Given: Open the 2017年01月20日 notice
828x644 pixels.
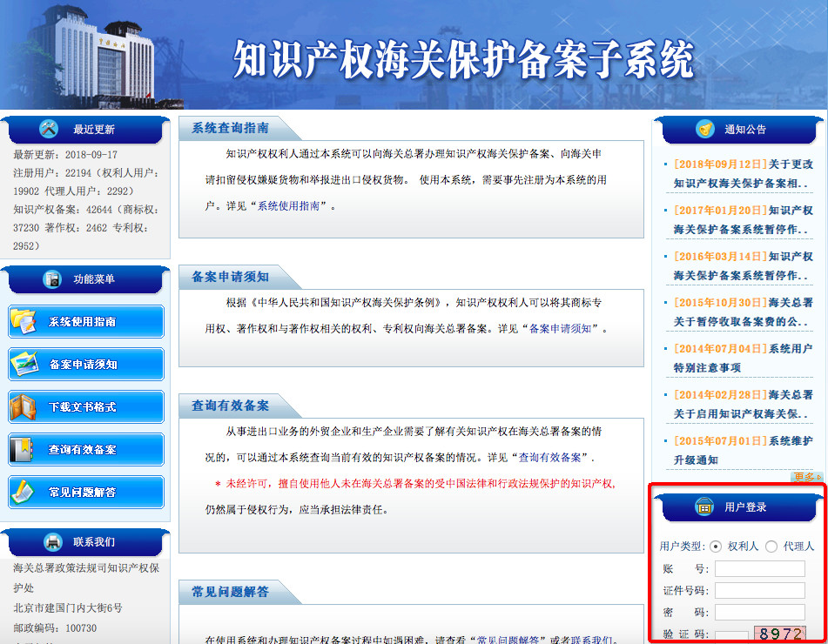Looking at the screenshot, I should (743, 219).
